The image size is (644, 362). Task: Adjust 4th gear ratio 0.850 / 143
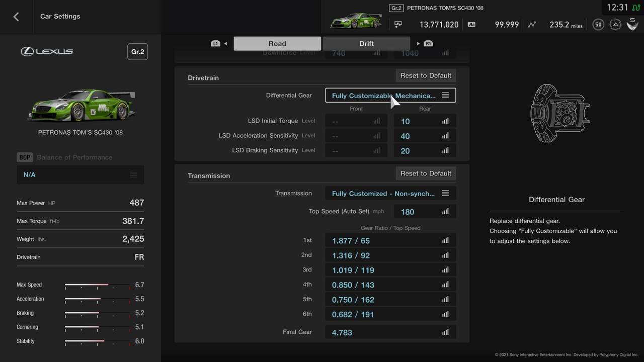(x=390, y=285)
